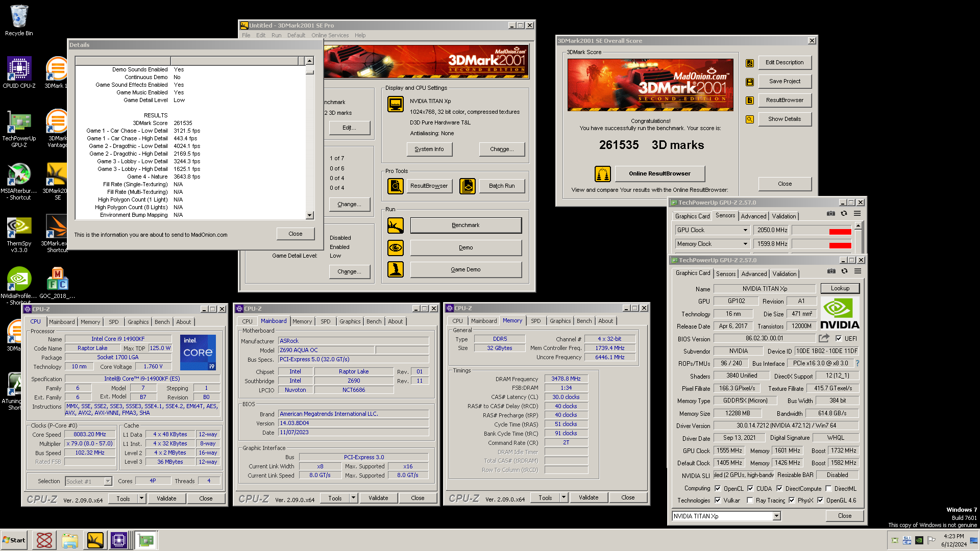Open GPU Clock sensor dropdown
The height and width of the screenshot is (551, 980).
pos(745,230)
